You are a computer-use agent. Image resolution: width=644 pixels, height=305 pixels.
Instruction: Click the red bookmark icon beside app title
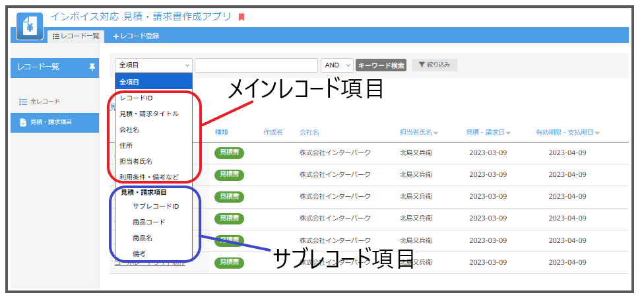[241, 17]
